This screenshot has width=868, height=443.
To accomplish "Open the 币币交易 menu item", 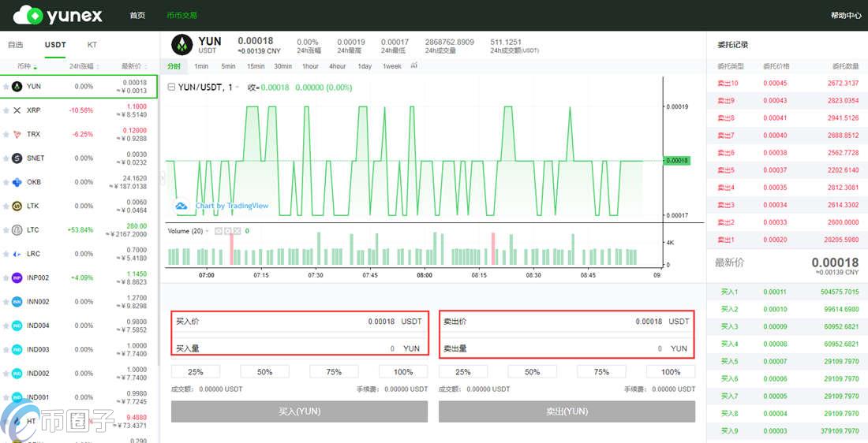I will pyautogui.click(x=181, y=16).
